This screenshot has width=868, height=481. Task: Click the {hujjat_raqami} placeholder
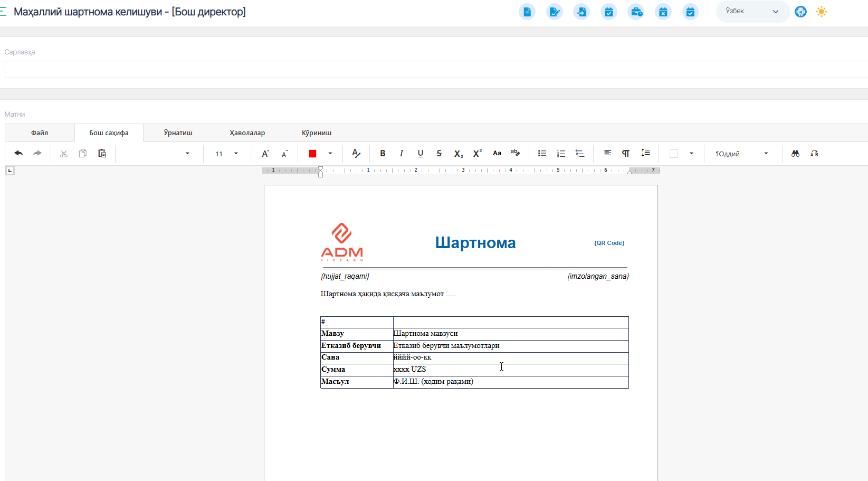click(x=345, y=276)
